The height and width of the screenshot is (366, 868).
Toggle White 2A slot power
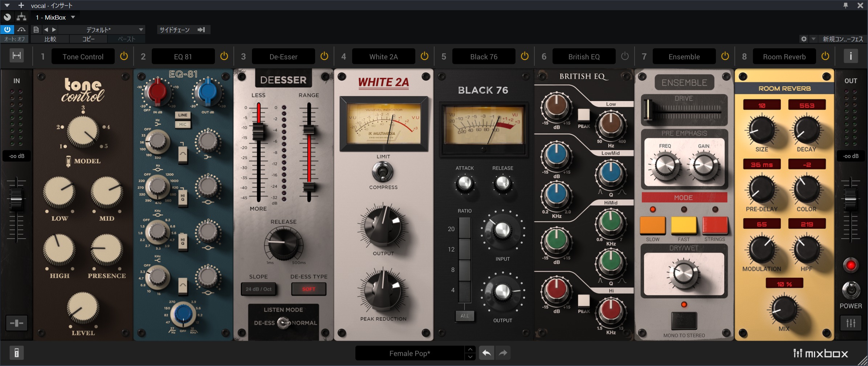pyautogui.click(x=424, y=56)
